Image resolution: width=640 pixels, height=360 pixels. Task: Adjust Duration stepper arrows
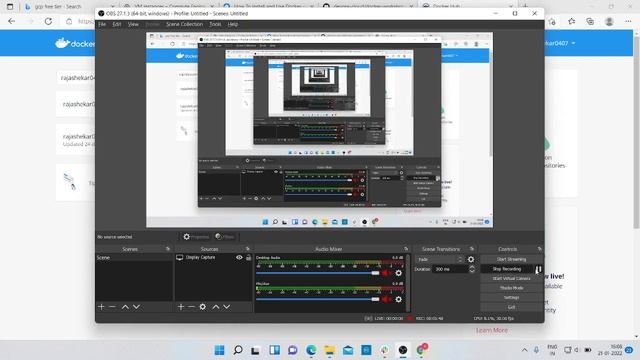click(472, 269)
